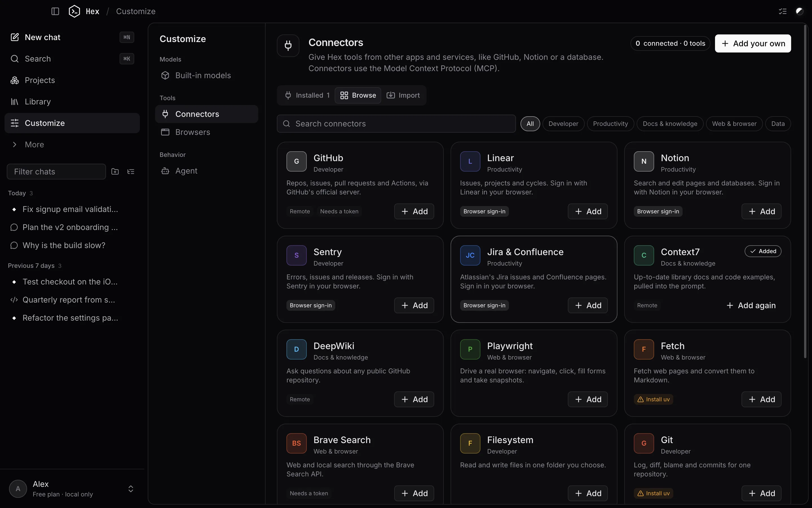Add the Jira & Confluence connector
The height and width of the screenshot is (508, 812).
[588, 305]
